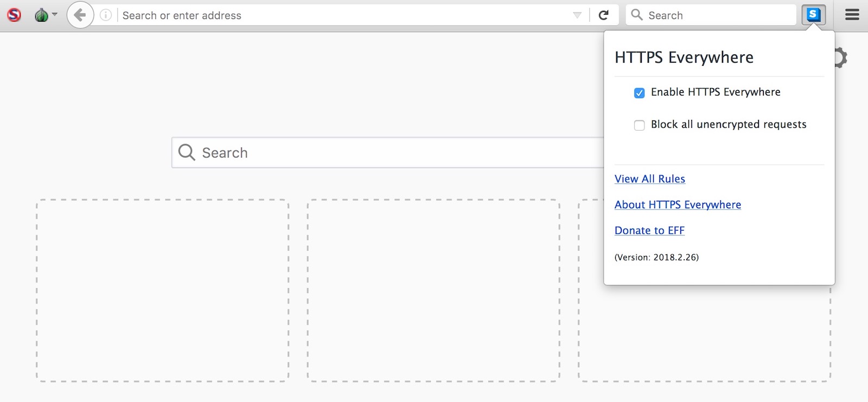Click the toolbar search magnifier icon
The width and height of the screenshot is (868, 402).
pyautogui.click(x=637, y=15)
